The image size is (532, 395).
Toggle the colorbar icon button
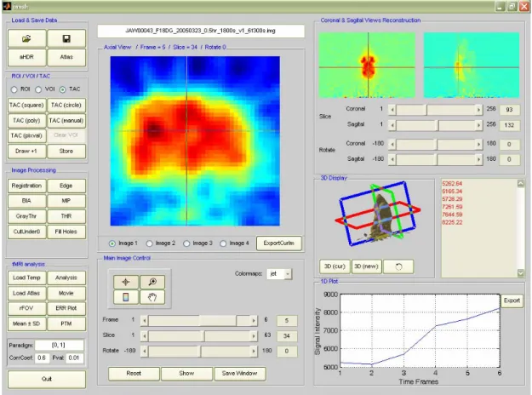click(125, 297)
